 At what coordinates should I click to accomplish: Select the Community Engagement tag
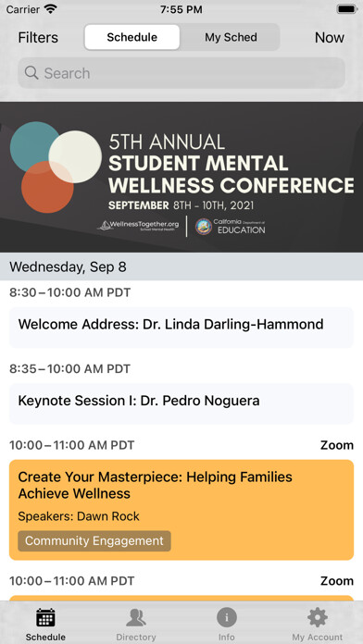94,541
